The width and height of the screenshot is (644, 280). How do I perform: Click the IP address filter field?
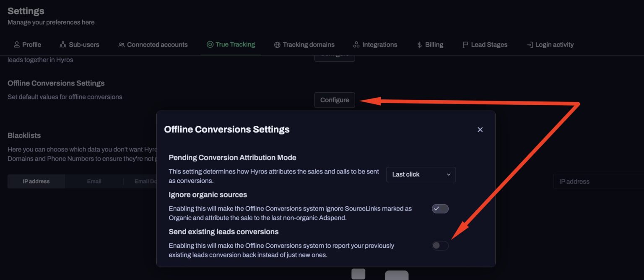(x=600, y=181)
